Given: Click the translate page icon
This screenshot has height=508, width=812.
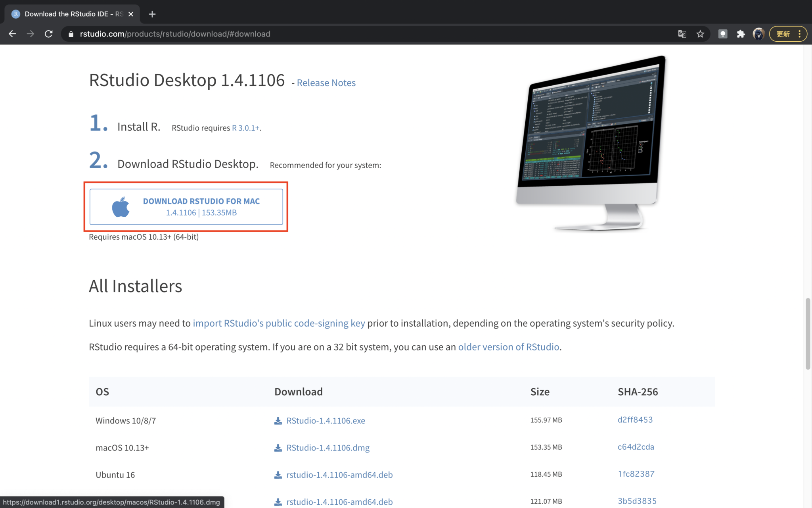Looking at the screenshot, I should pos(682,34).
